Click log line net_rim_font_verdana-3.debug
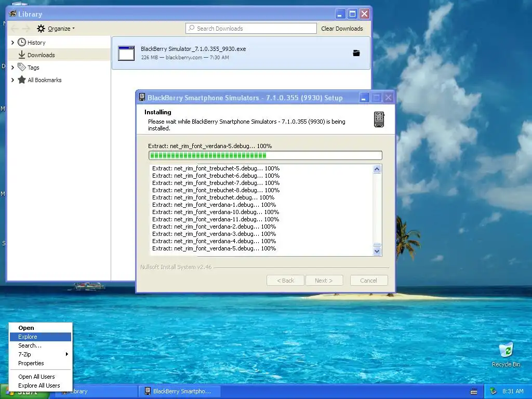 (x=214, y=234)
